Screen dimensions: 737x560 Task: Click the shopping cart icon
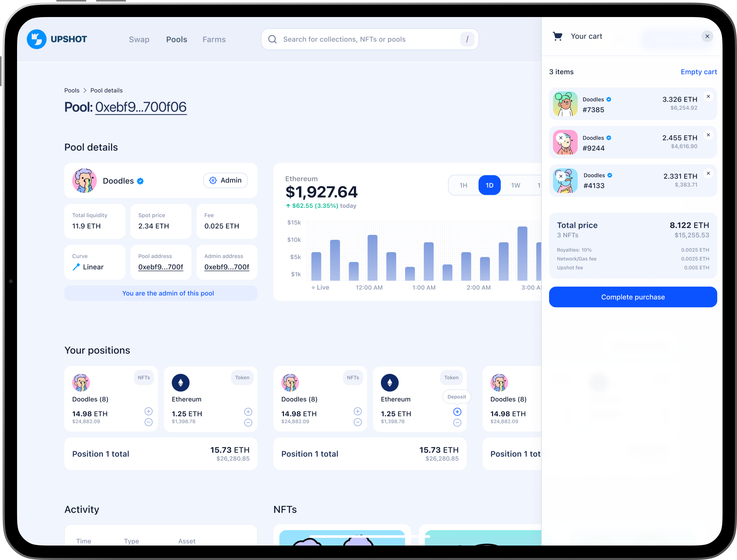click(x=558, y=36)
